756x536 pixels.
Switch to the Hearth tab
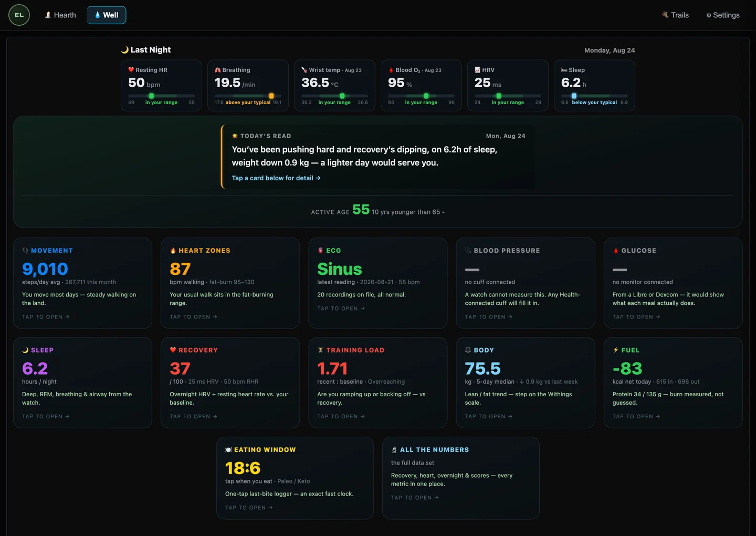(60, 15)
